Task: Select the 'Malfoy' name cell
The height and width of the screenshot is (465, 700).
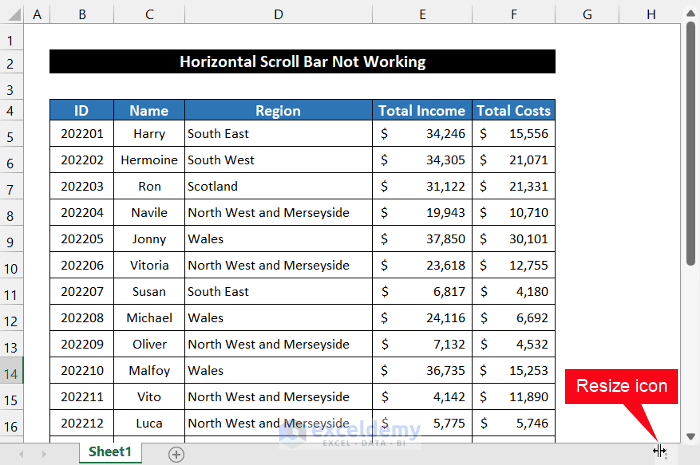Action: click(149, 370)
